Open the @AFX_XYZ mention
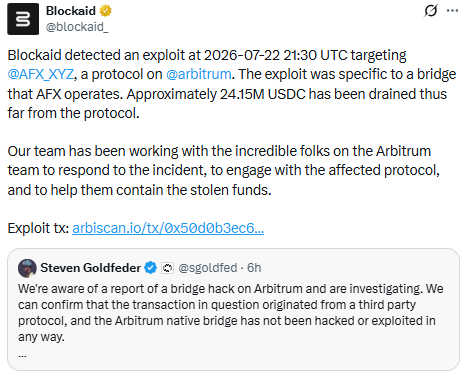This screenshot has height=376, width=465. [x=40, y=74]
